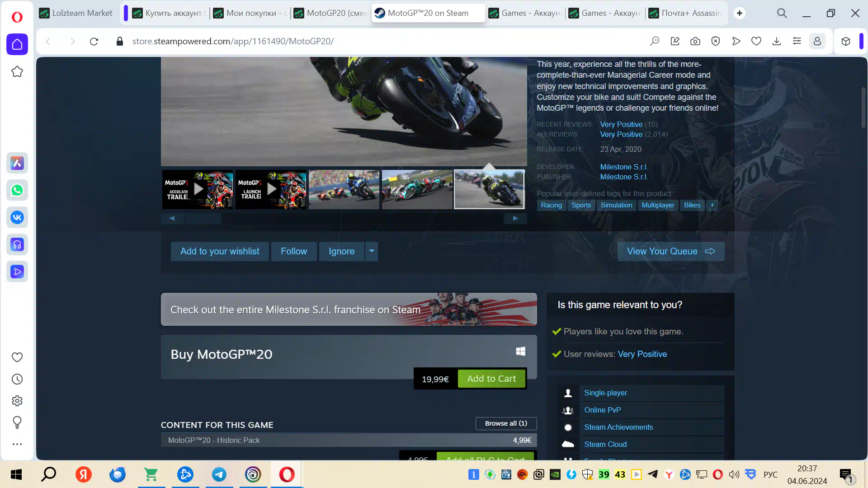Play the Accolade Trailer thumbnail
The image size is (868, 488).
[198, 189]
